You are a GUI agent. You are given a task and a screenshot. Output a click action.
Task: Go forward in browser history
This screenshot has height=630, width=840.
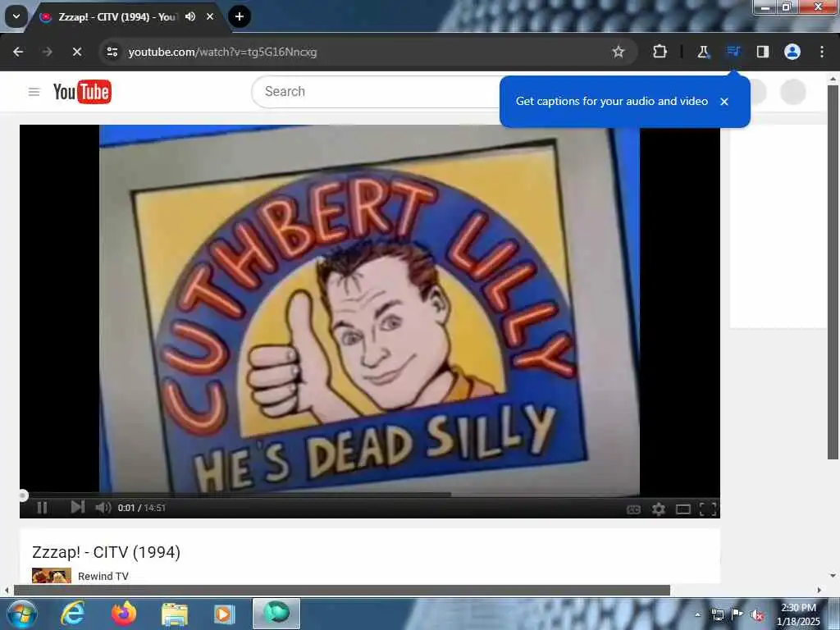click(x=47, y=52)
